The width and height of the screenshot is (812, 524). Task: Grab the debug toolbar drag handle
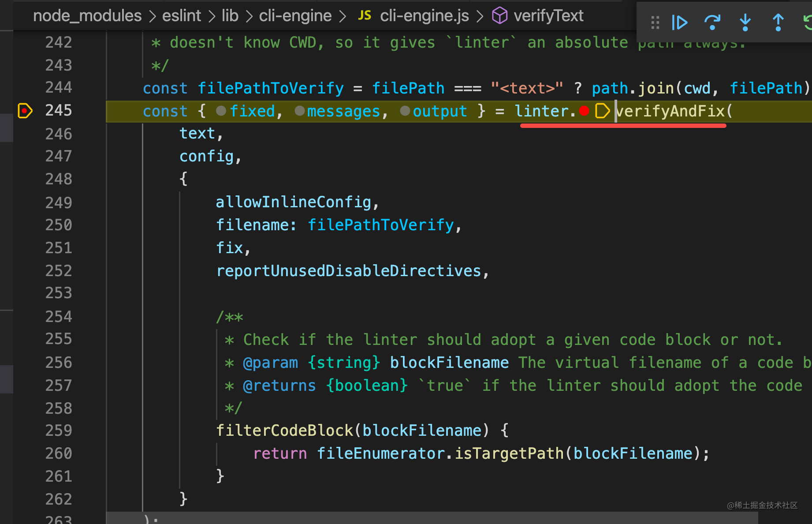pos(655,22)
